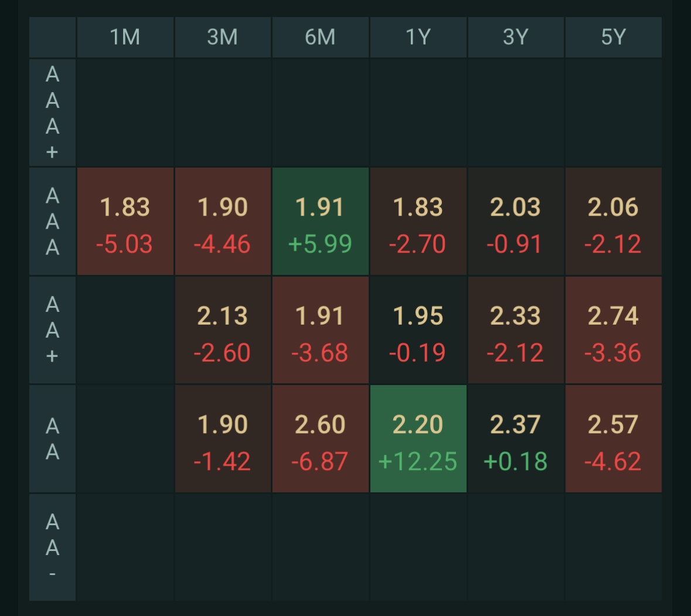Click the 1M column header
The image size is (691, 616).
[x=125, y=37]
